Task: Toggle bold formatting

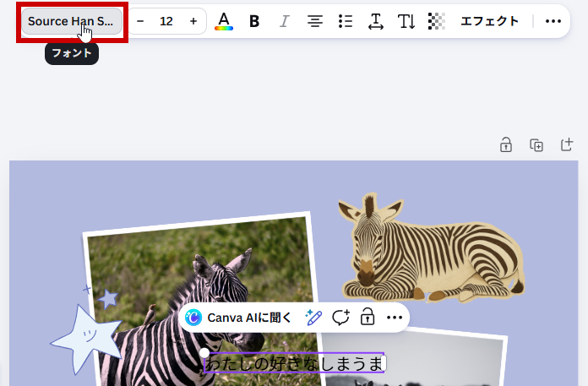Action: point(254,21)
